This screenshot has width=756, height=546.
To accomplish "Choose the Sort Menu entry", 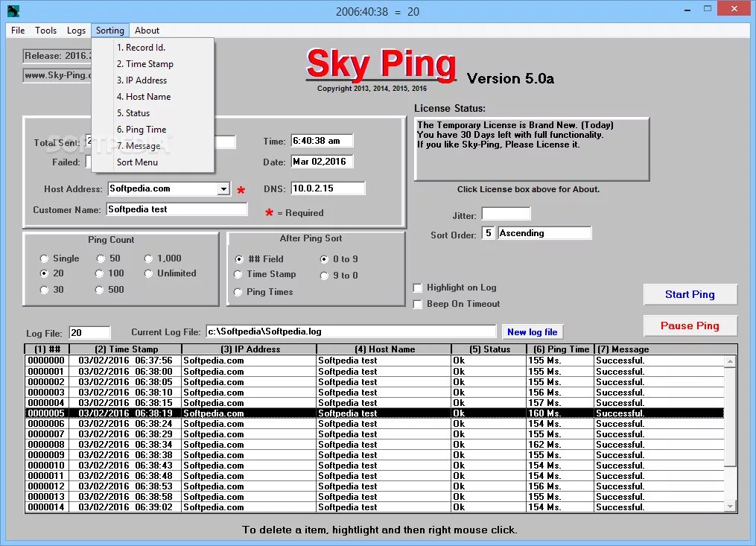I will 153,162.
